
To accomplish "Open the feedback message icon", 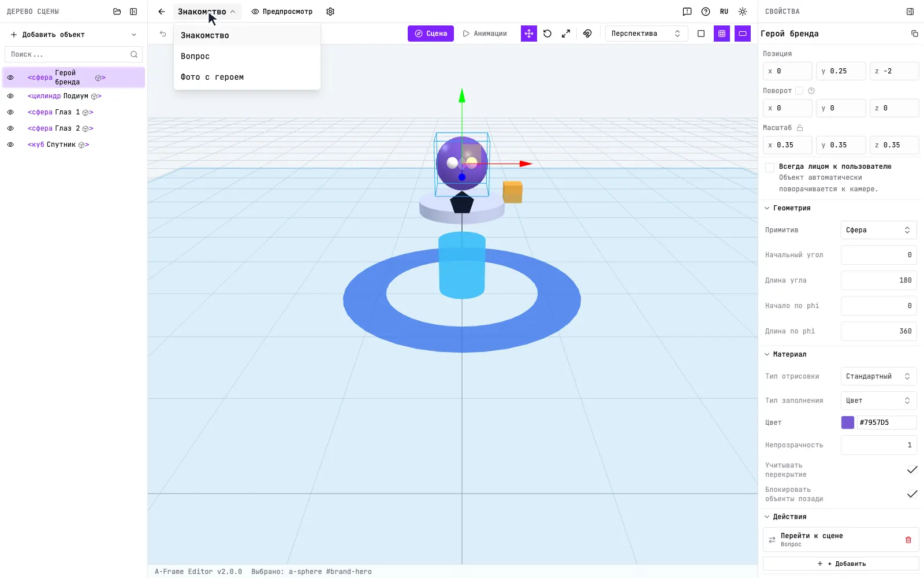I will pyautogui.click(x=687, y=12).
